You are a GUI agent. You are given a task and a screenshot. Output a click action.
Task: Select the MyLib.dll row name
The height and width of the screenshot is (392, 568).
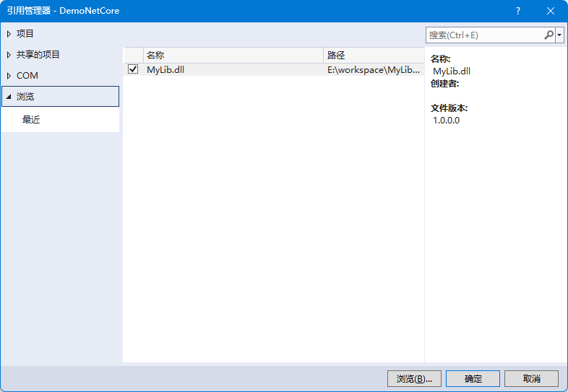coord(165,70)
